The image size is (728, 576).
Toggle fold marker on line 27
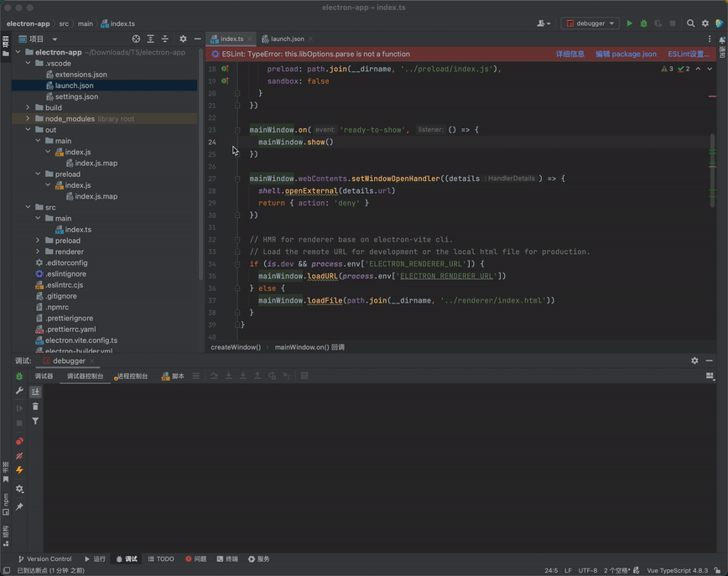(x=237, y=179)
